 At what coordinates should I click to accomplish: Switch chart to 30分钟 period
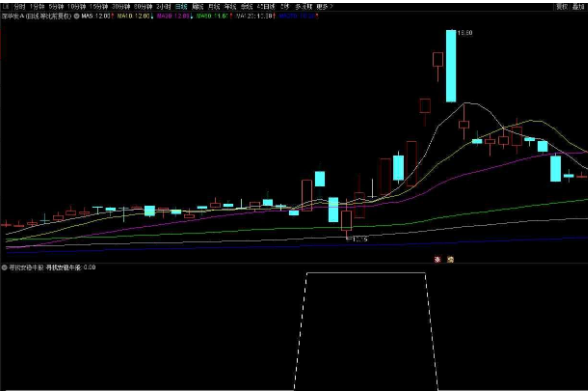click(121, 7)
